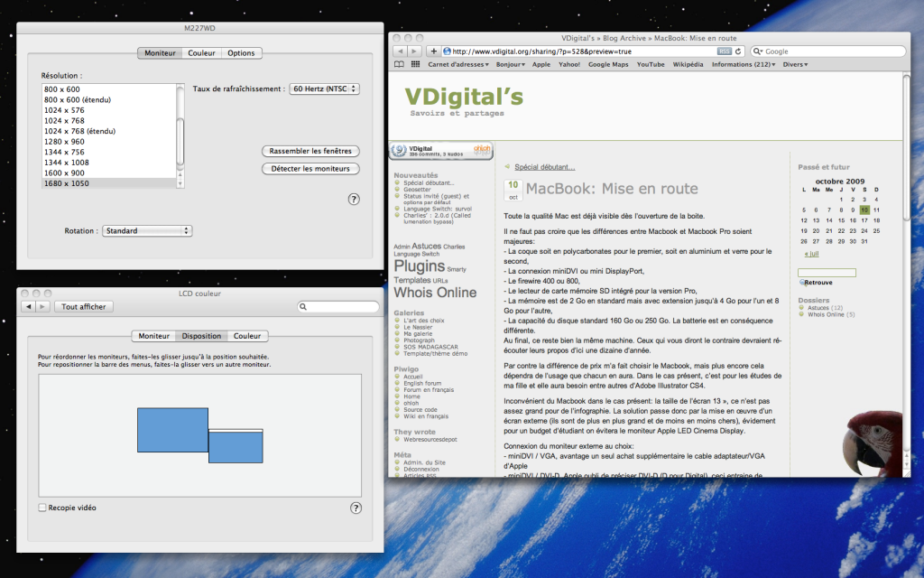Expand Informations (212) bookmark menu
This screenshot has height=578, width=924.
(744, 64)
